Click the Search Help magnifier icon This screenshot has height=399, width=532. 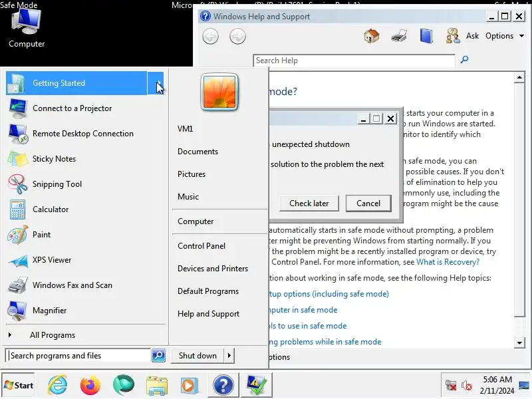coord(464,60)
